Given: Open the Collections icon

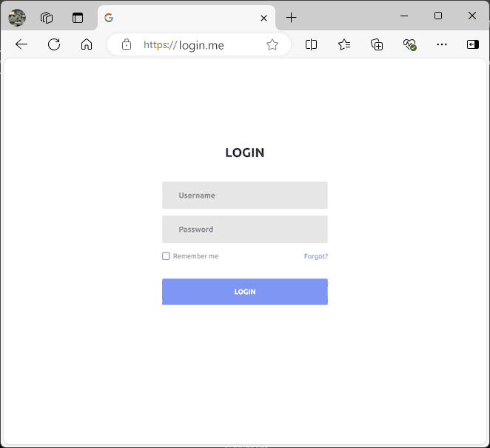Looking at the screenshot, I should (x=377, y=44).
